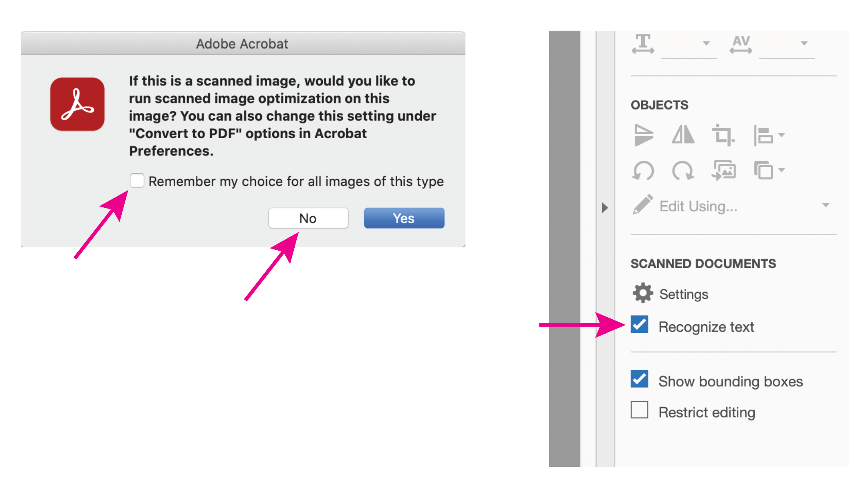868x480 pixels.
Task: Select the Crop Image tool
Action: (723, 135)
